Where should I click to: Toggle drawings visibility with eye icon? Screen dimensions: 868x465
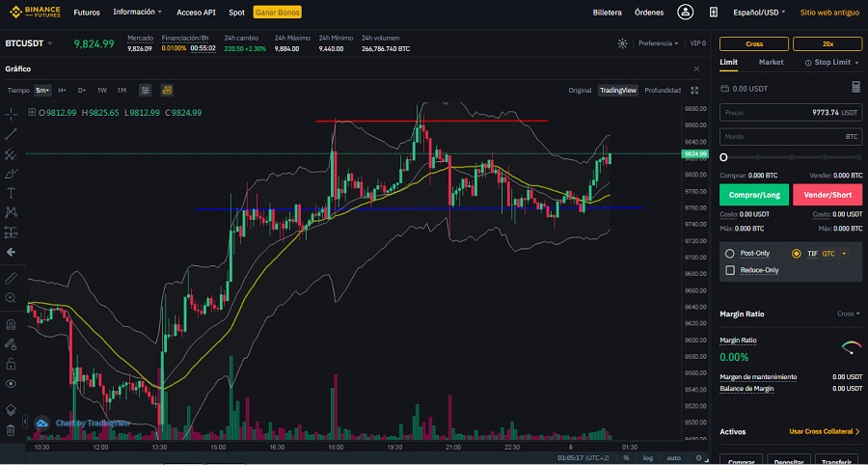coord(11,384)
